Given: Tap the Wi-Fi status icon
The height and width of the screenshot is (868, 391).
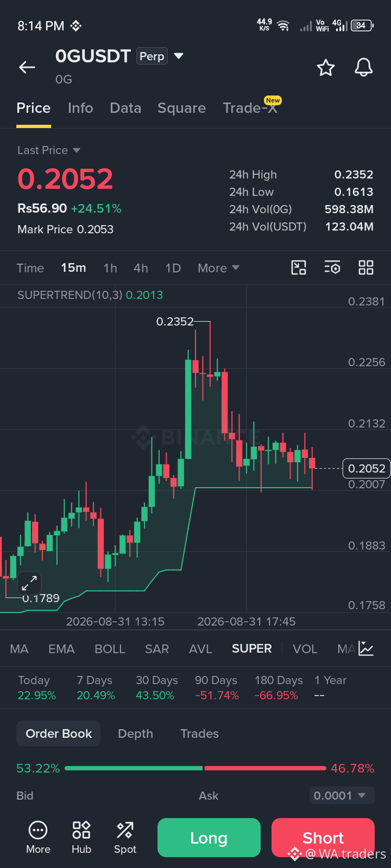Looking at the screenshot, I should pos(283,25).
